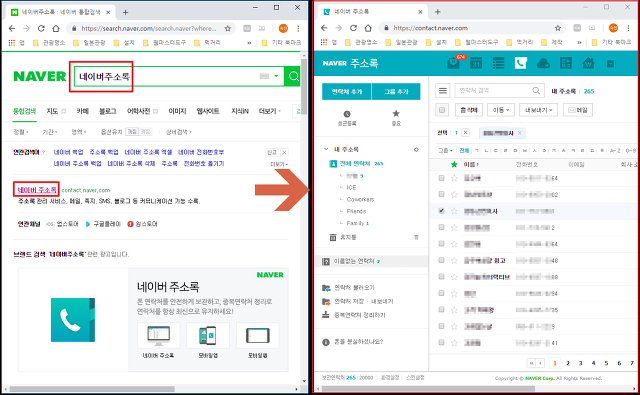
Task: Collapse the 내 주소록 tree section
Action: 326,149
